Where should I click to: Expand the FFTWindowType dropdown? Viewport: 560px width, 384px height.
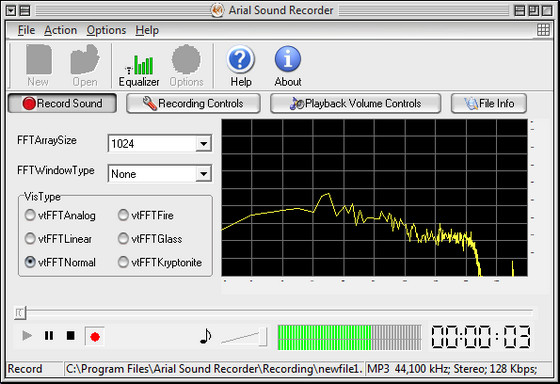(x=204, y=174)
